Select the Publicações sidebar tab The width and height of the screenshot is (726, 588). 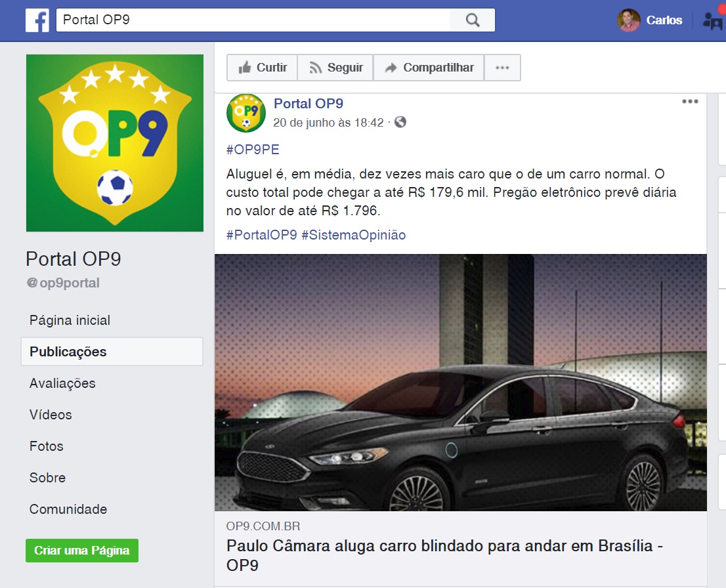pyautogui.click(x=112, y=352)
